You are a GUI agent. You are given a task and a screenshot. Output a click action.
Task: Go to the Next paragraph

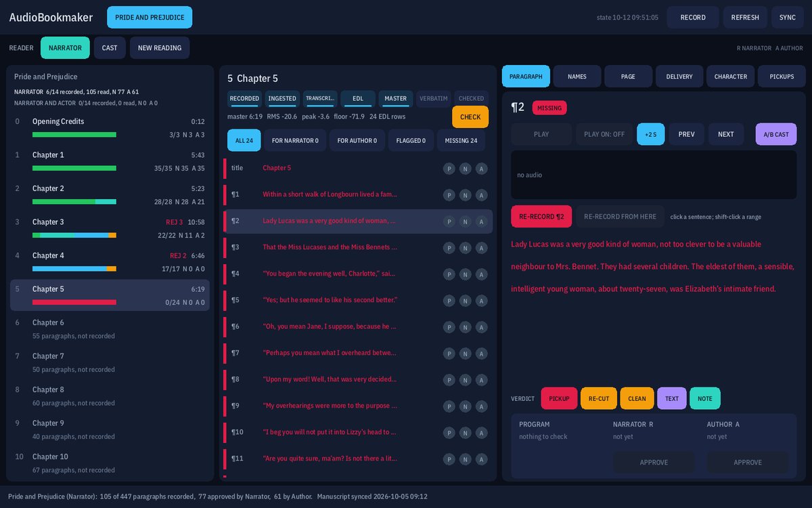(726, 134)
